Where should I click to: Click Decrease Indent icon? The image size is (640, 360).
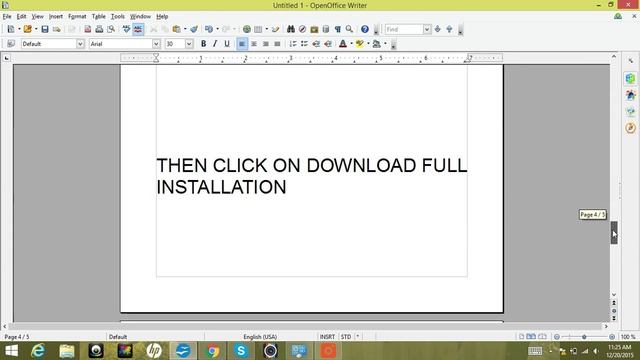click(x=316, y=44)
